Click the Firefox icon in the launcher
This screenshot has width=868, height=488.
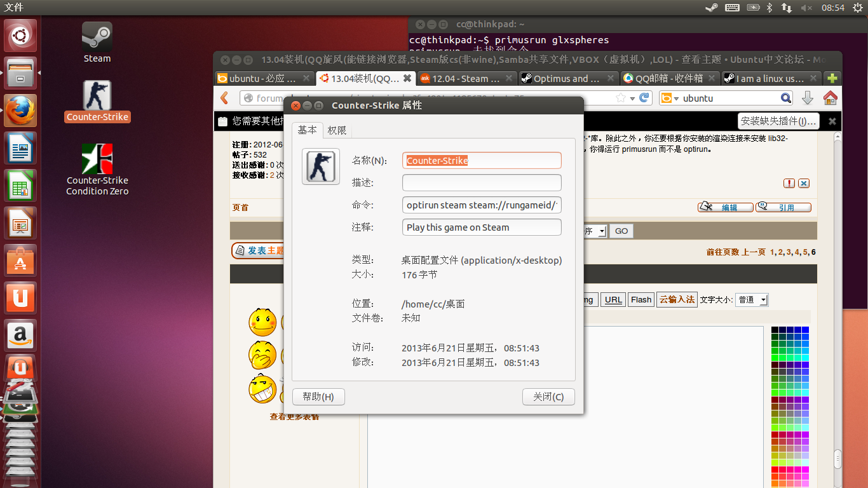click(21, 111)
